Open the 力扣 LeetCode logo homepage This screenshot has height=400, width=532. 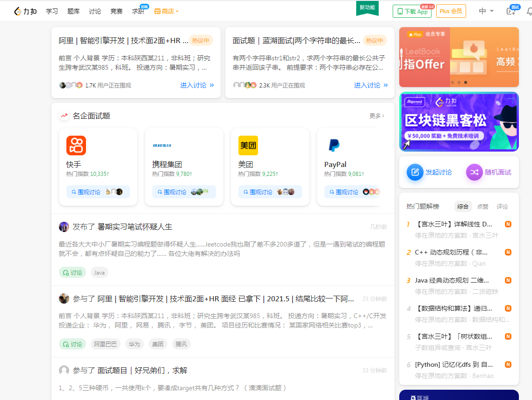click(x=25, y=11)
